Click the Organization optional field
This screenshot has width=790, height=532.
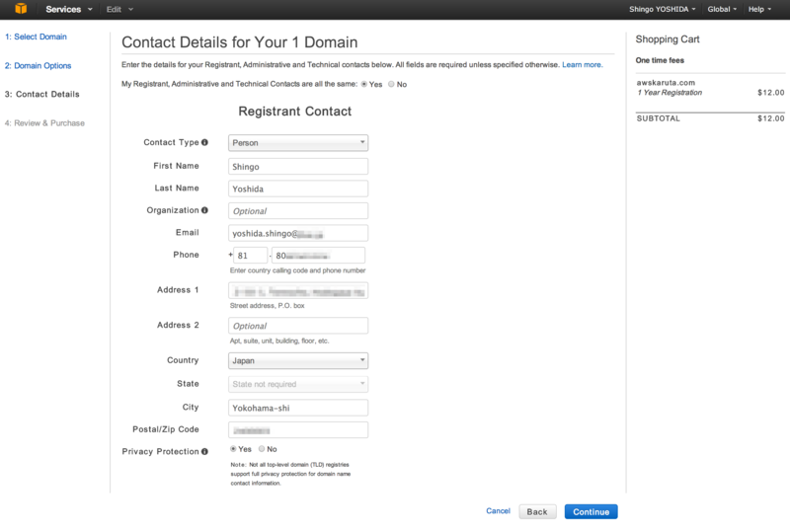point(298,210)
